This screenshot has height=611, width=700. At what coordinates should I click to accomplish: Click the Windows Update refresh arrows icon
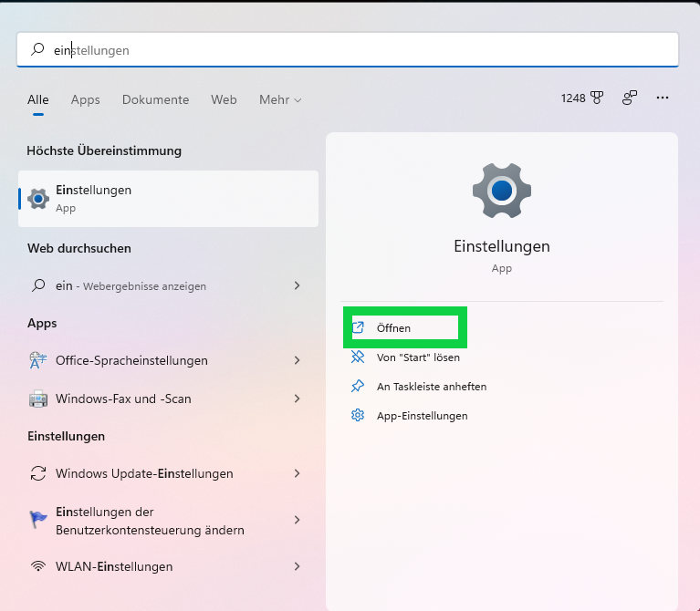[x=38, y=473]
